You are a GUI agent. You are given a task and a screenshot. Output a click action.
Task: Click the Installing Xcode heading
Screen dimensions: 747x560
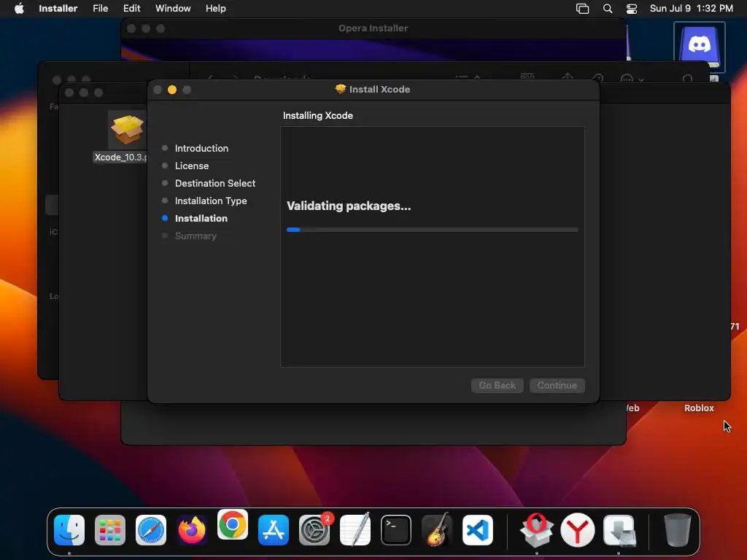point(318,116)
